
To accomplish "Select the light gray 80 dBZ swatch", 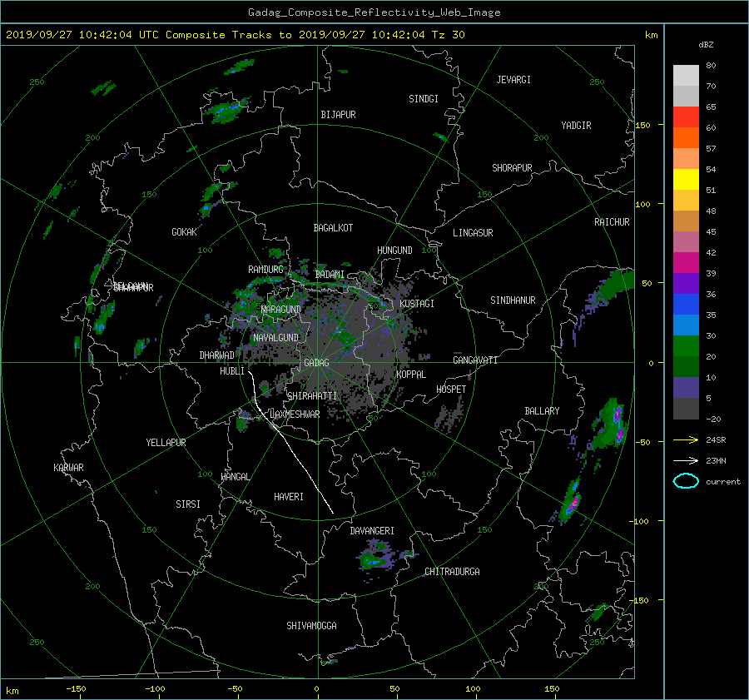I will [686, 76].
